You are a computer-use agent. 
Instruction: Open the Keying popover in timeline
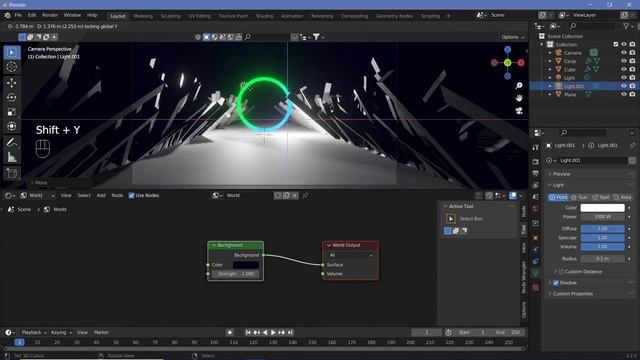pos(61,332)
